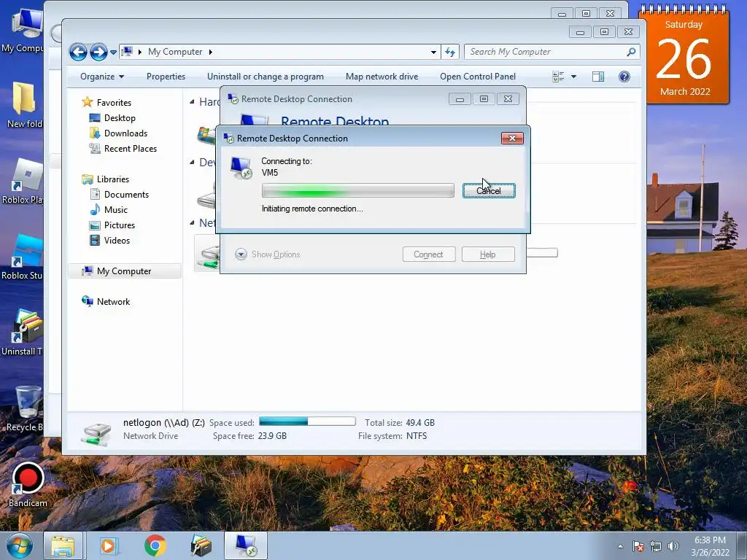Click the Action Center flag icon

click(x=638, y=546)
